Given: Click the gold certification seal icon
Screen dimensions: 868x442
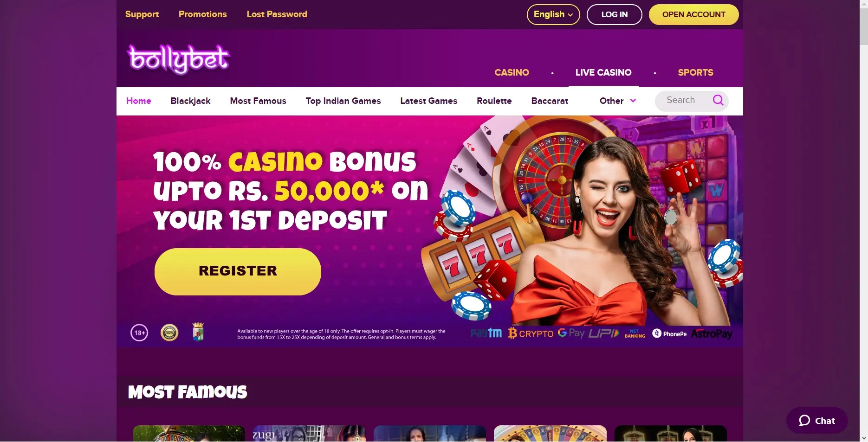Looking at the screenshot, I should 169,333.
